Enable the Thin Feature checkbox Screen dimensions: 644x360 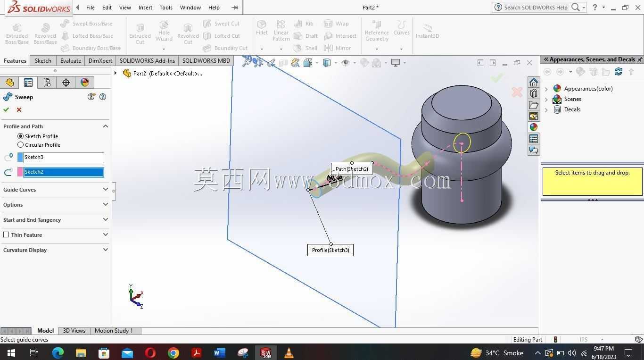[x=6, y=234]
